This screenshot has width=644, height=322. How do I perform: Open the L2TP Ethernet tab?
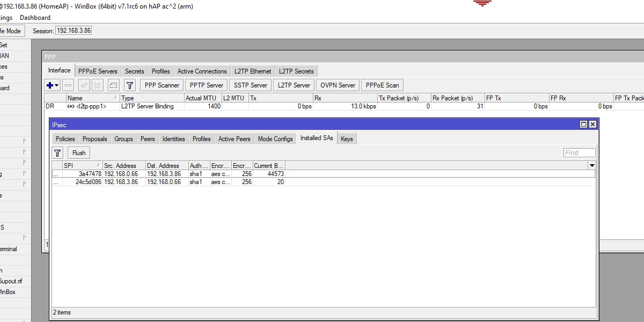click(x=253, y=71)
